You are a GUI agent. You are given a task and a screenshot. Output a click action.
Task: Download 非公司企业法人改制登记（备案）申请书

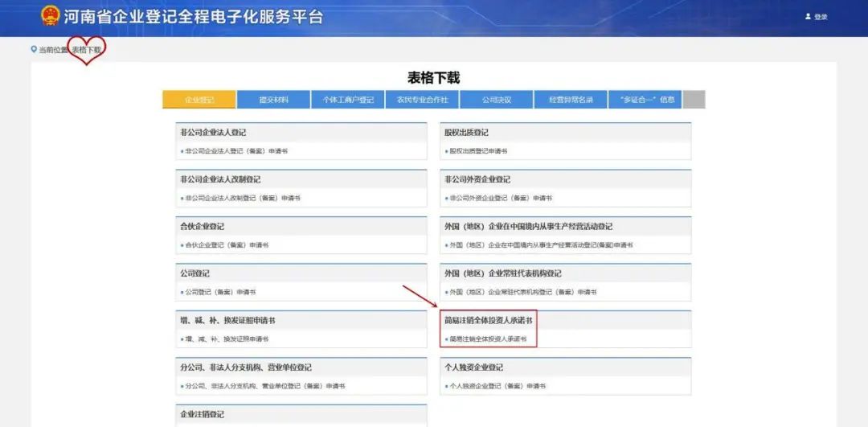(243, 199)
